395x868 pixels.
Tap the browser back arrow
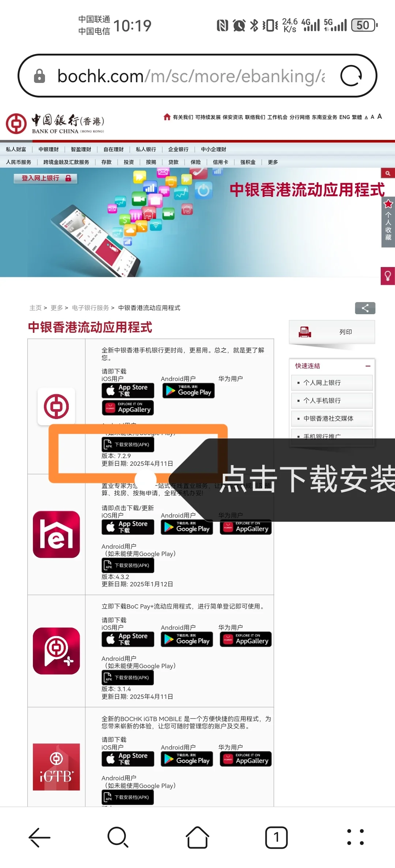point(39,837)
